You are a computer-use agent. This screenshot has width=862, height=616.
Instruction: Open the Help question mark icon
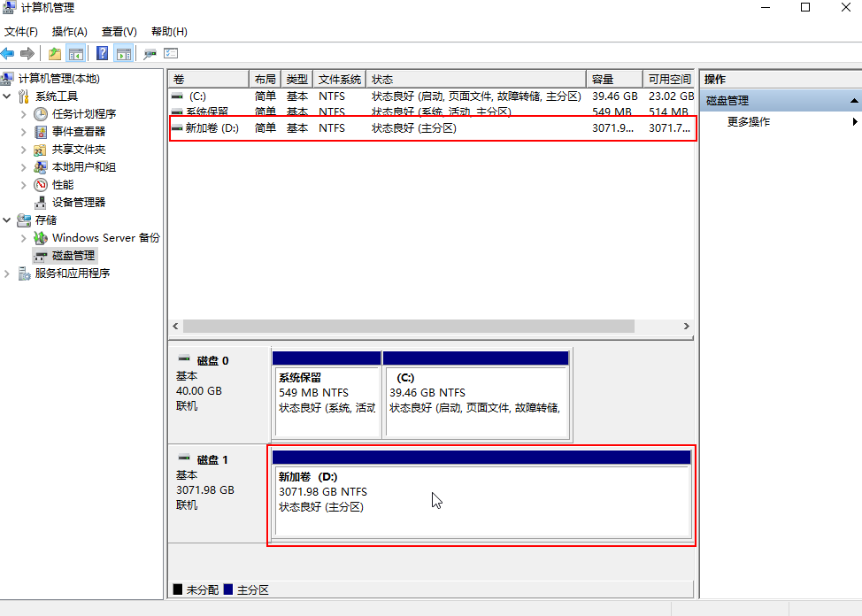[102, 53]
